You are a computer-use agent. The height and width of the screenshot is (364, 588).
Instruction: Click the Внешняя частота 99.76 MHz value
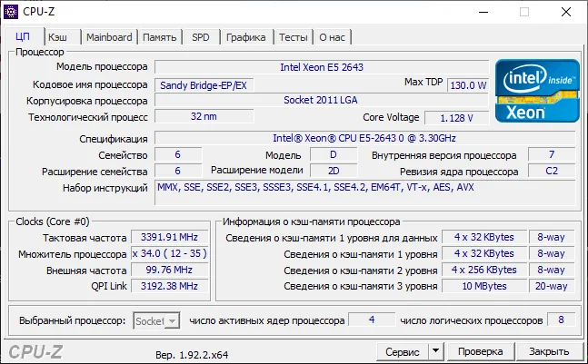tap(170, 270)
